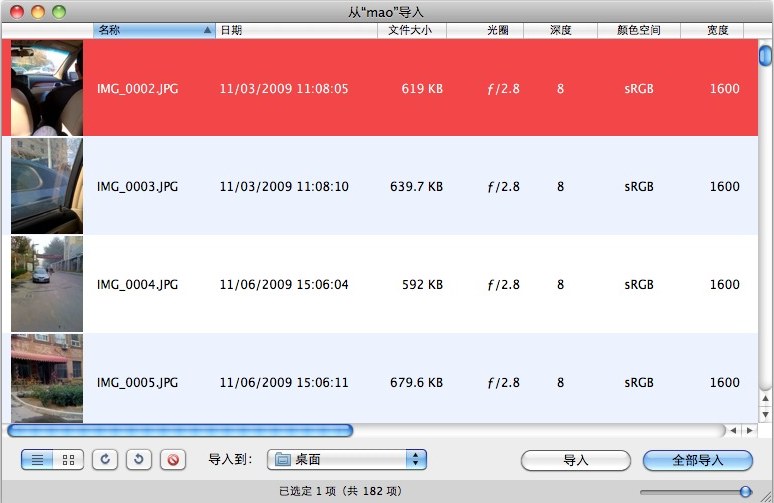
Task: Click width 1600 in IMG_0005.JPG row
Action: 725,383
